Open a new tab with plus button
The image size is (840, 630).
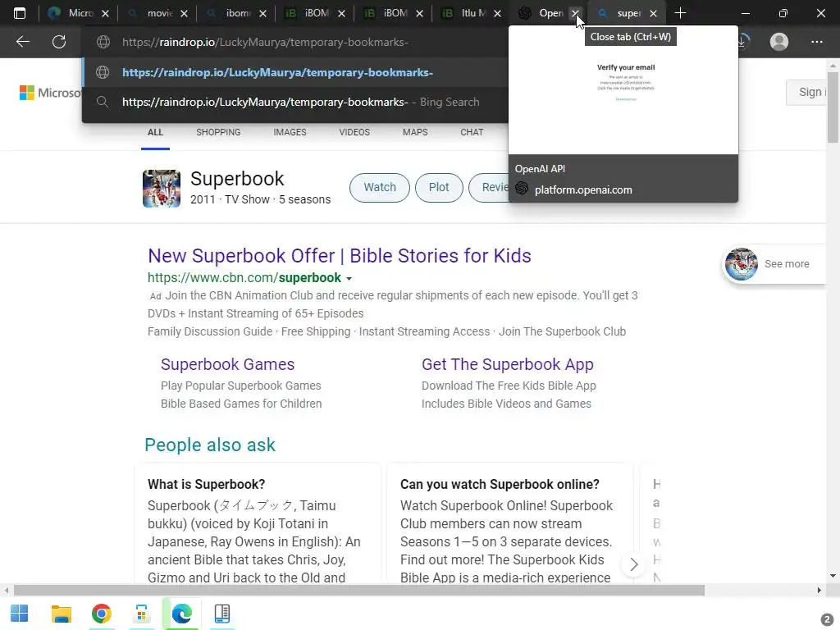[680, 13]
